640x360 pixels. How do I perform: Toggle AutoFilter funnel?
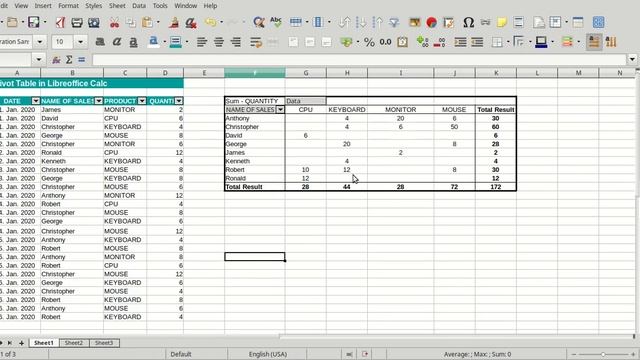pyautogui.click(x=394, y=22)
